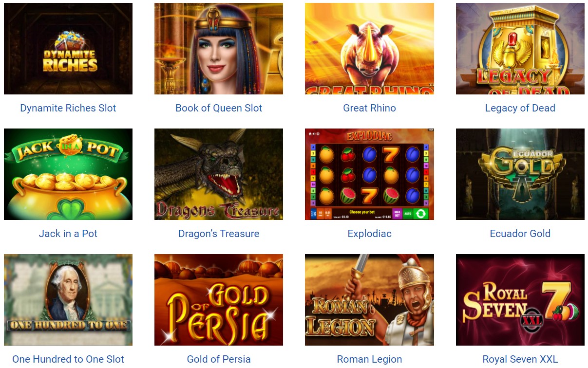
Task: Click the Ecuador Gold text link
Action: 520,234
